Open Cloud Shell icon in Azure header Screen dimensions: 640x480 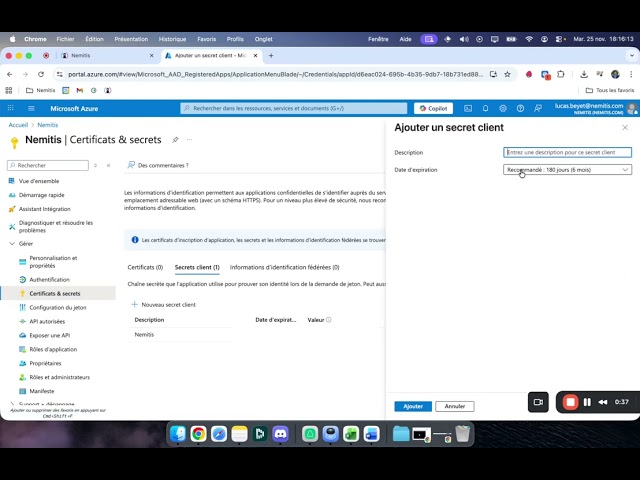[x=468, y=108]
